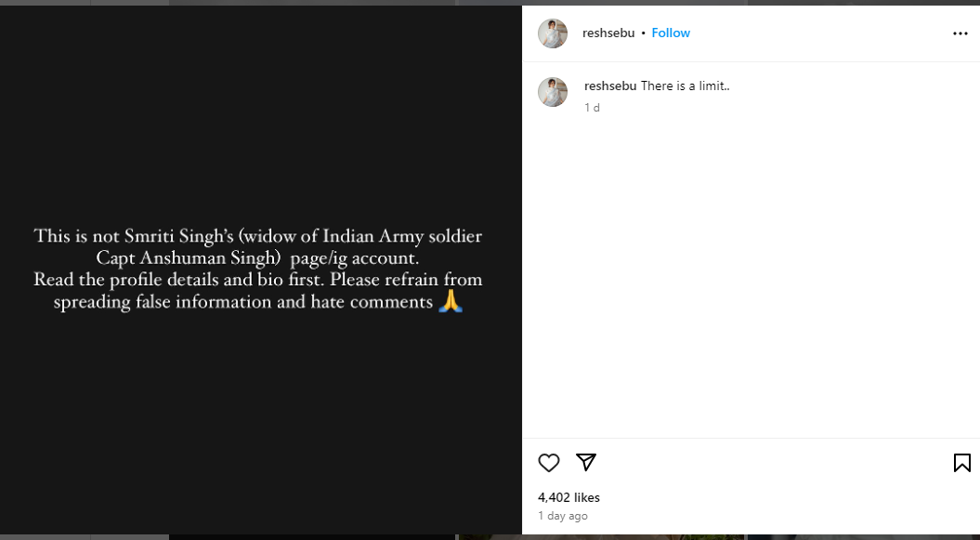Click the "1 day ago" post date
980x540 pixels.
tap(563, 516)
